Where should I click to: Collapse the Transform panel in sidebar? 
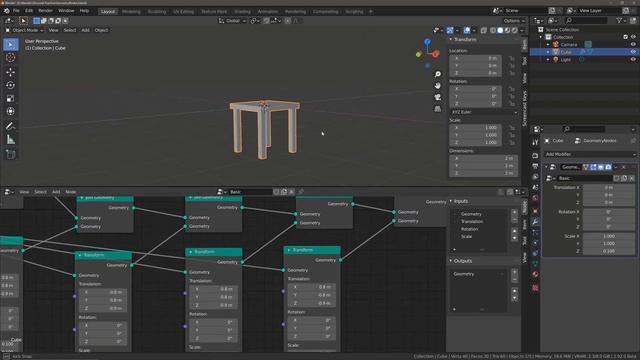[451, 40]
